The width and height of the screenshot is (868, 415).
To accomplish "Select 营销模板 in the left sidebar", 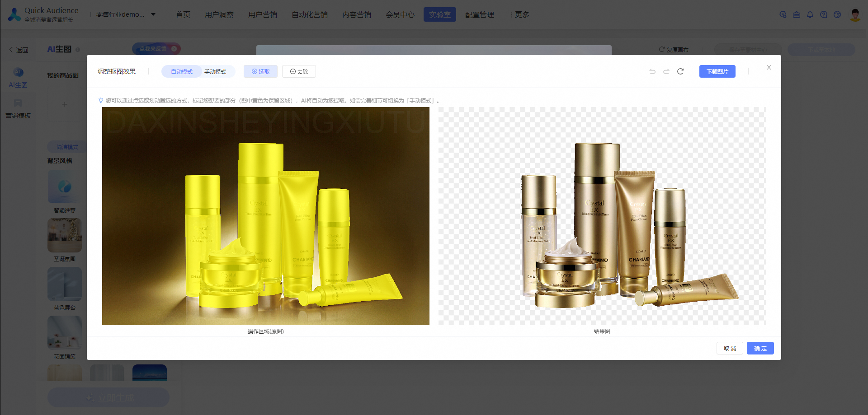I will click(18, 109).
